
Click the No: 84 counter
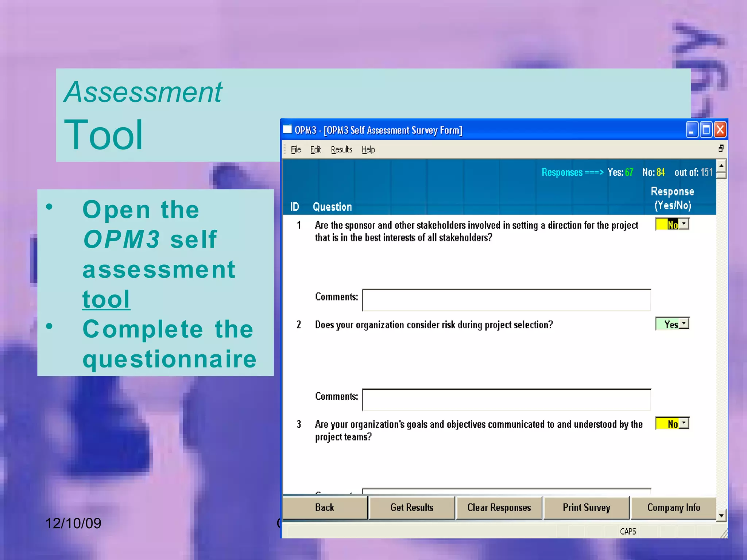[x=654, y=172]
